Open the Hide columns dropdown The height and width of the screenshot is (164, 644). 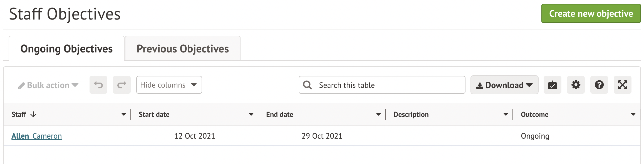tap(169, 85)
